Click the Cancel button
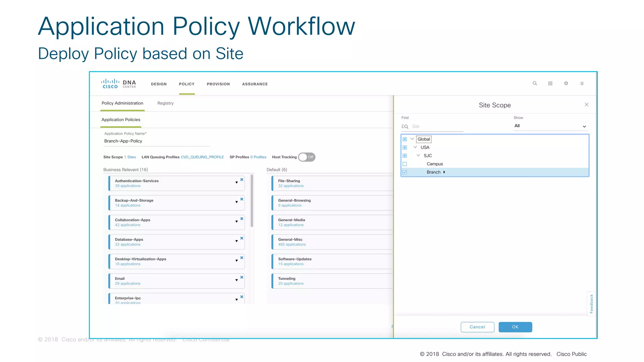The width and height of the screenshot is (644, 362). pyautogui.click(x=477, y=327)
